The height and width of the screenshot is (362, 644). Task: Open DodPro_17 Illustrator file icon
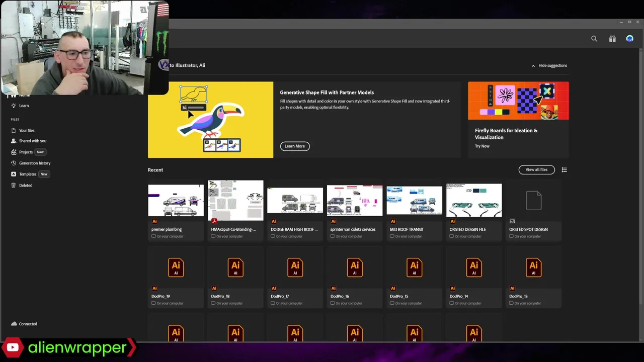click(295, 267)
